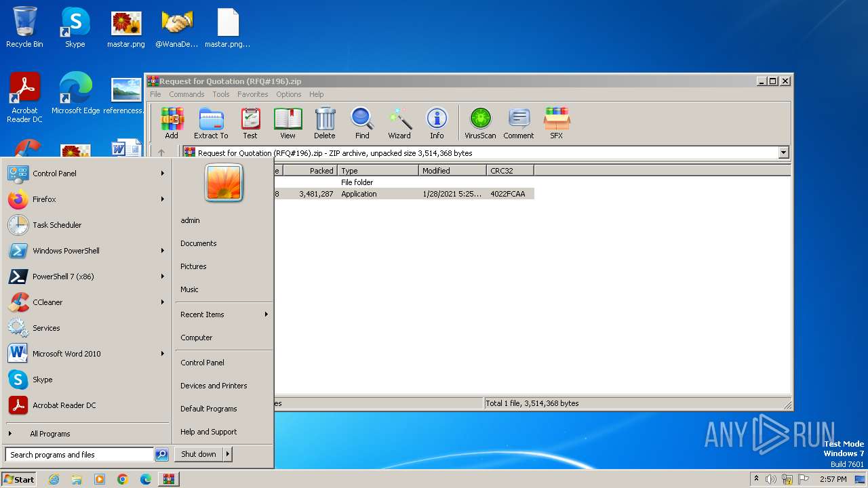The width and height of the screenshot is (868, 488).
Task: Click the Delete trash icon in WinRAR
Action: 325,123
